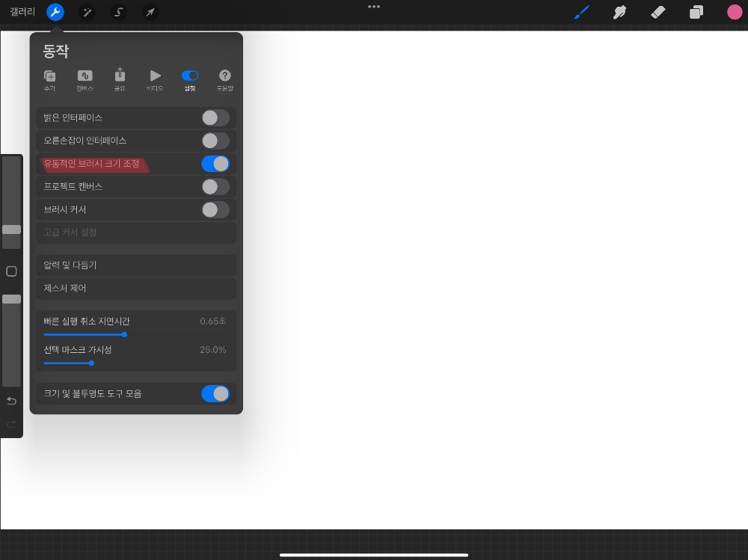Disable 크기 및 불투명도 도구 모음 toggle

coord(215,393)
